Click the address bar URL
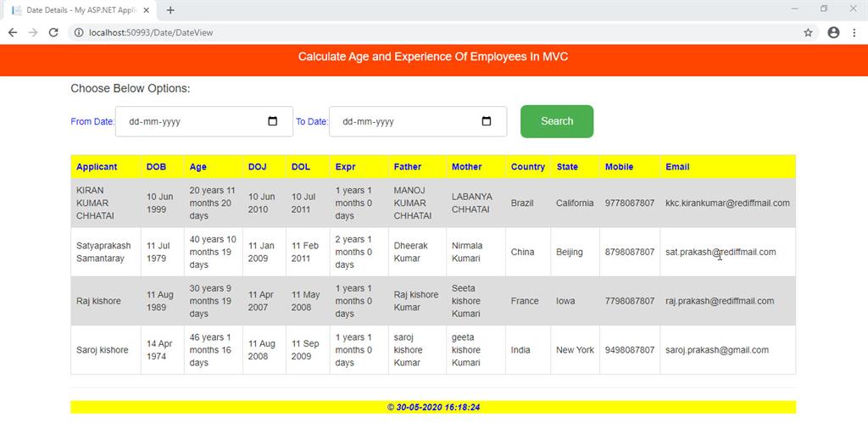The width and height of the screenshot is (868, 423). pyautogui.click(x=151, y=33)
